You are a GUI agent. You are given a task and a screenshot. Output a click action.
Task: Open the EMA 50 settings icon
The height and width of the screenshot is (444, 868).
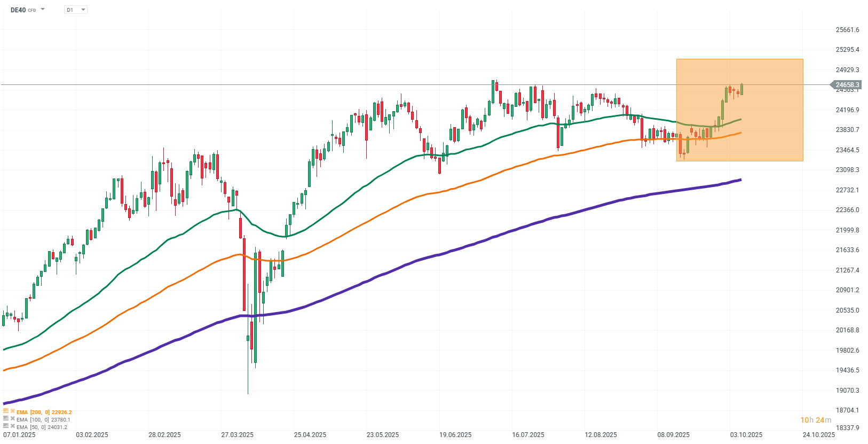click(x=6, y=426)
